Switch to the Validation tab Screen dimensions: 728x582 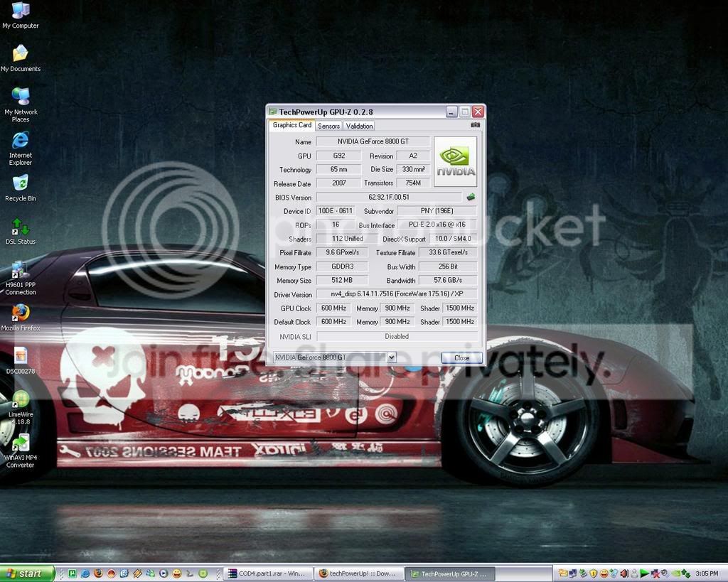point(359,126)
